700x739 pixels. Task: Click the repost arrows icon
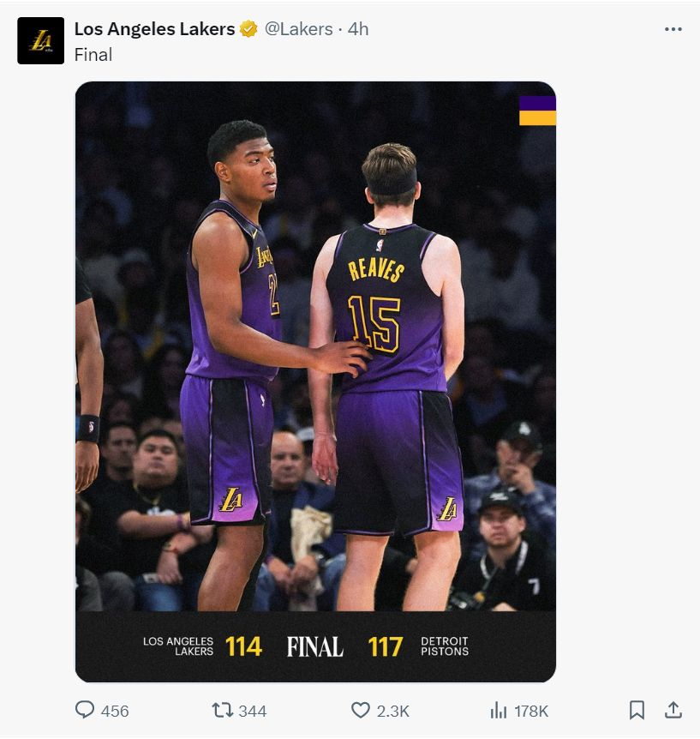[x=222, y=710]
